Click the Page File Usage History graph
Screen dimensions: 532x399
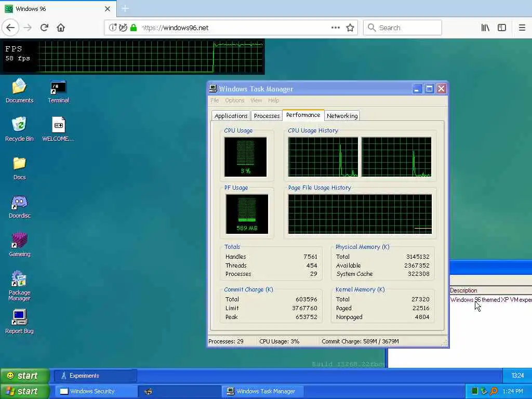[x=360, y=214]
